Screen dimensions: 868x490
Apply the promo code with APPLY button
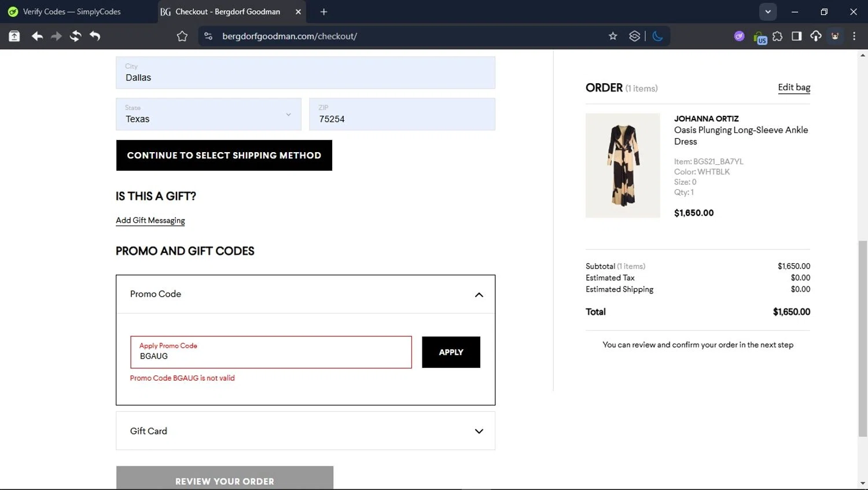pyautogui.click(x=451, y=352)
